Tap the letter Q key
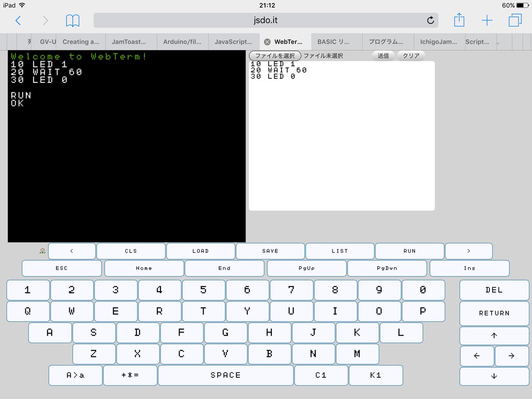 [x=28, y=311]
